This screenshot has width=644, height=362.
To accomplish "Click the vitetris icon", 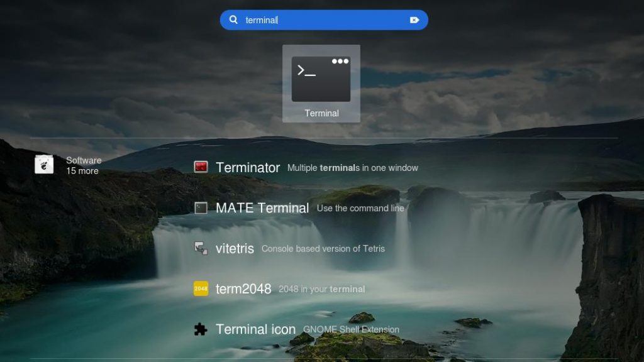I will pos(201,248).
